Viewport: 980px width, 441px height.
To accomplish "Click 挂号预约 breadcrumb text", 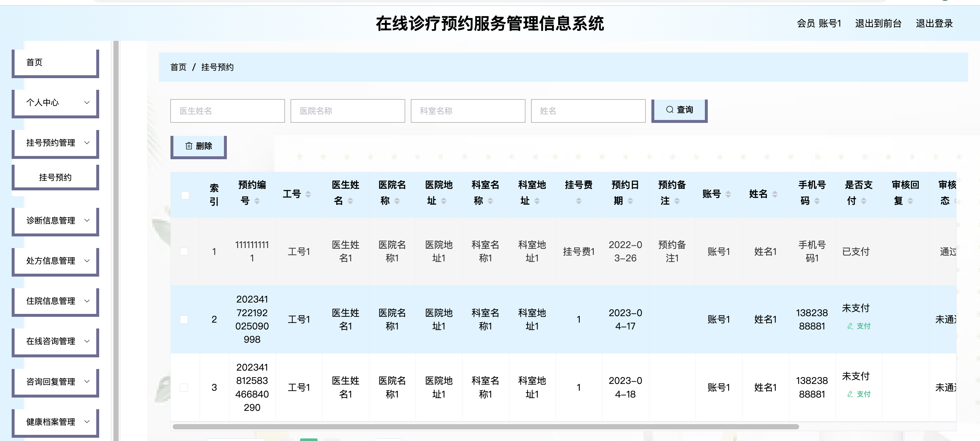I will (217, 67).
